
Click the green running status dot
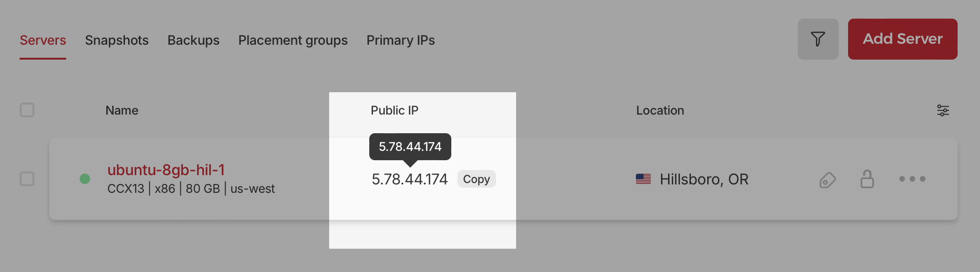(85, 179)
